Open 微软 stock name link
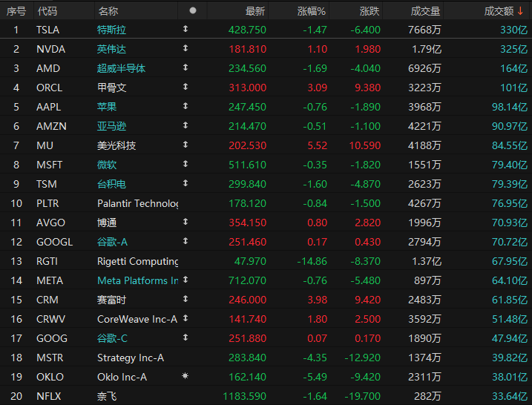This screenshot has height=405, width=532. (107, 165)
